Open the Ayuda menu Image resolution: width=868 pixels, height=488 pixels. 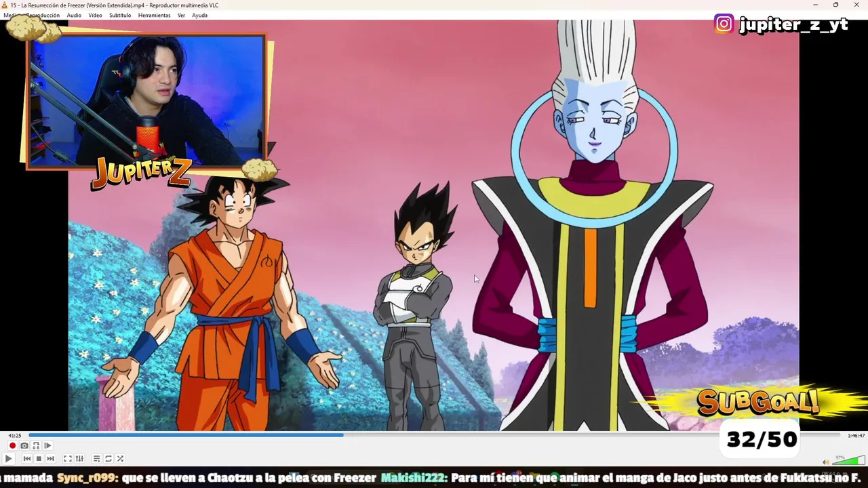(199, 15)
